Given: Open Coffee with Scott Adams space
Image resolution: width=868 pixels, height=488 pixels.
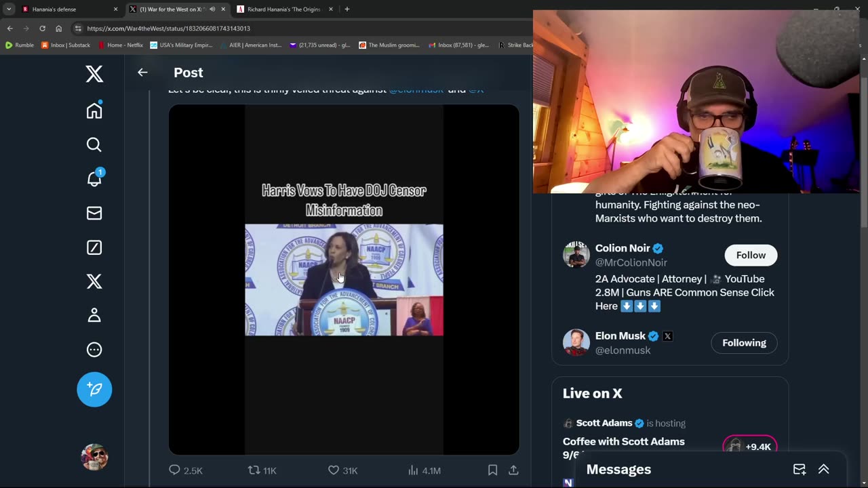Looking at the screenshot, I should [x=624, y=447].
